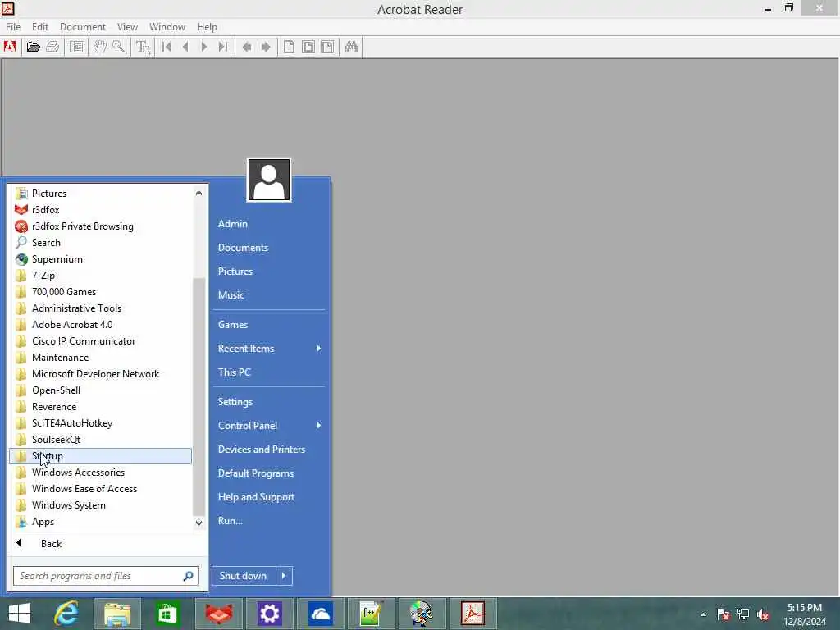Open the Document menu
This screenshot has height=630, width=840.
83,27
